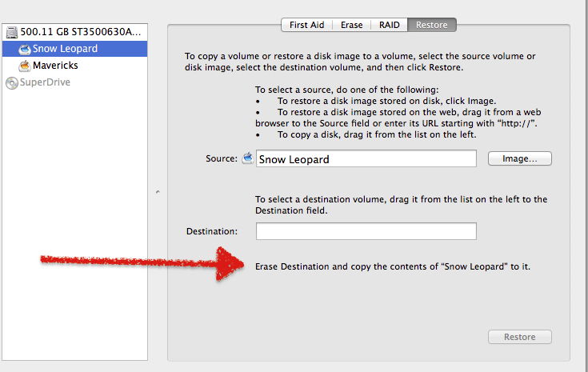Click the sidebar splitter handle
This screenshot has height=372, width=588.
click(158, 192)
